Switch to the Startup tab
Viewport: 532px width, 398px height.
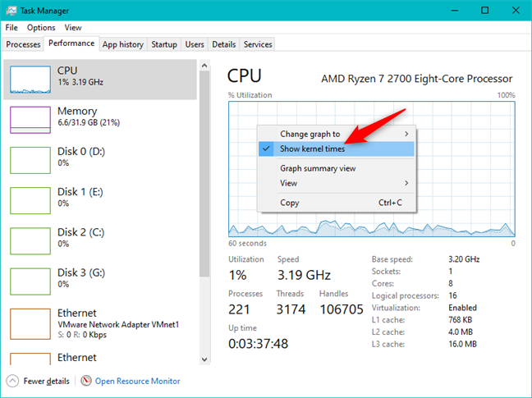click(164, 44)
